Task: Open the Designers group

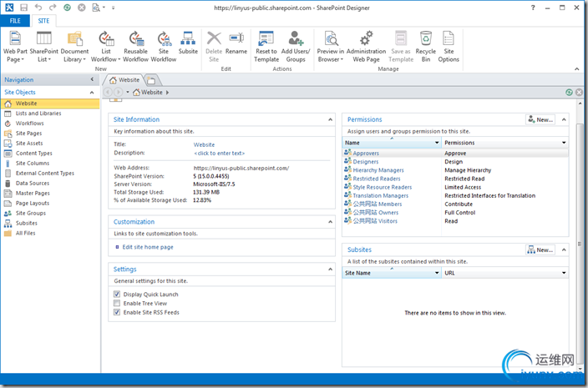Action: point(366,162)
